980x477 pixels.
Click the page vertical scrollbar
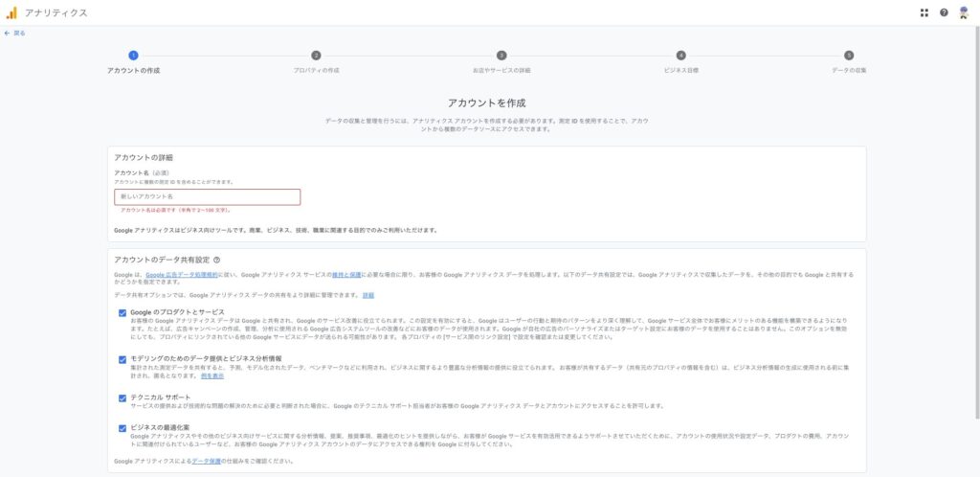977,222
